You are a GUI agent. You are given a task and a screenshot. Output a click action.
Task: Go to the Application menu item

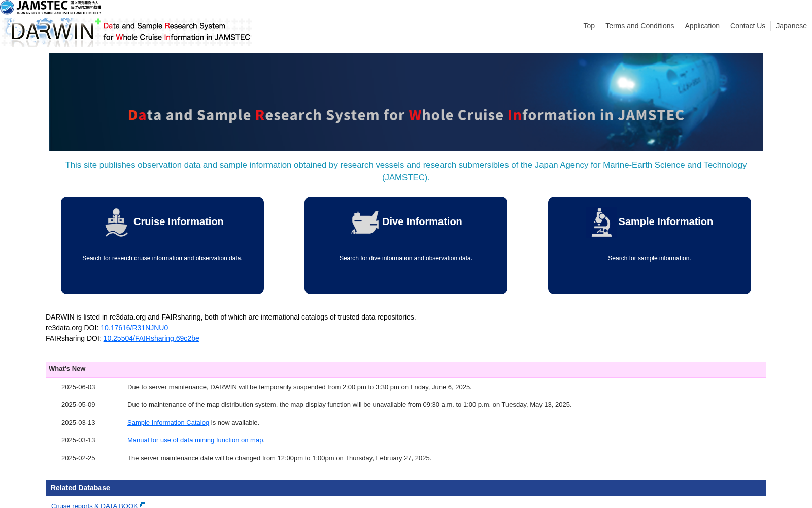click(702, 26)
